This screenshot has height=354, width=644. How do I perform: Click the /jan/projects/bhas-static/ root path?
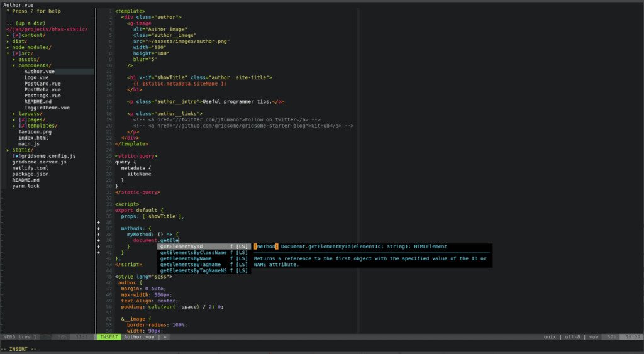(x=47, y=30)
